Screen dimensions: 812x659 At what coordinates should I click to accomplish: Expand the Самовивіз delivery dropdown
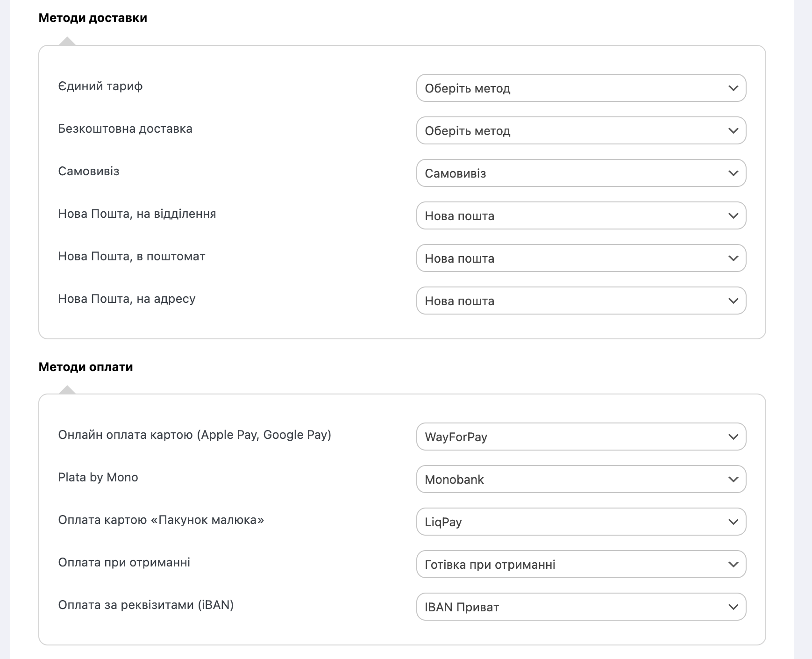tap(581, 173)
